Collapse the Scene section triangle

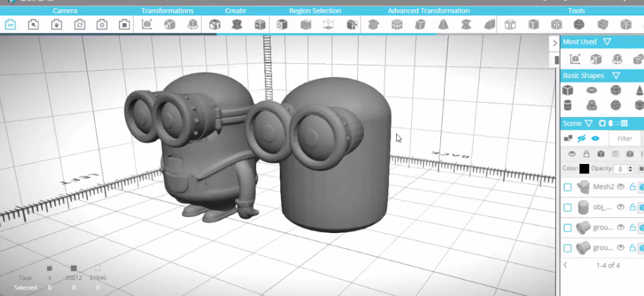pos(589,123)
